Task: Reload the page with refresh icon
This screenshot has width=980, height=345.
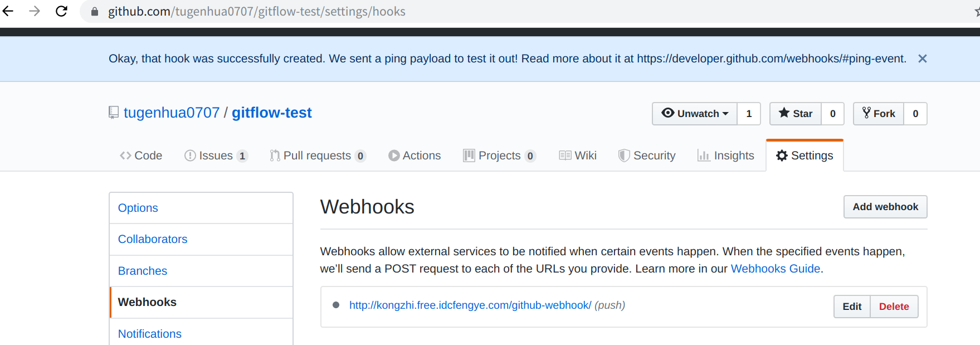Action: pyautogui.click(x=61, y=11)
